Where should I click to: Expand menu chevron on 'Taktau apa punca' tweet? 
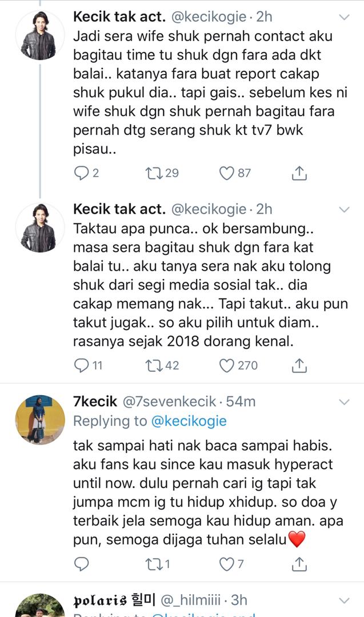coord(344,210)
